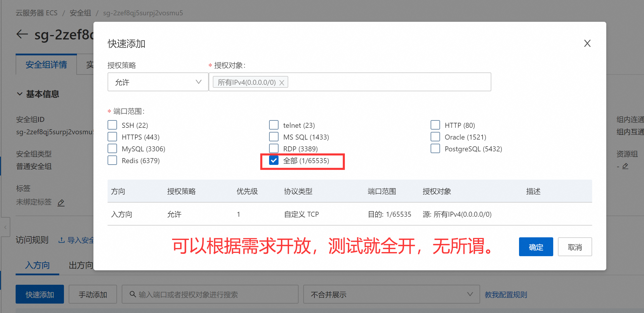The image size is (644, 313).
Task: Click the 优先级 column header
Action: (247, 191)
